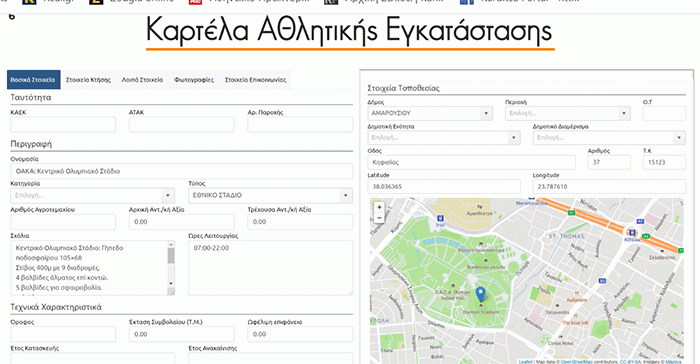Open the Βασικά Στοιχεία tab
The height and width of the screenshot is (364, 700).
click(x=33, y=79)
